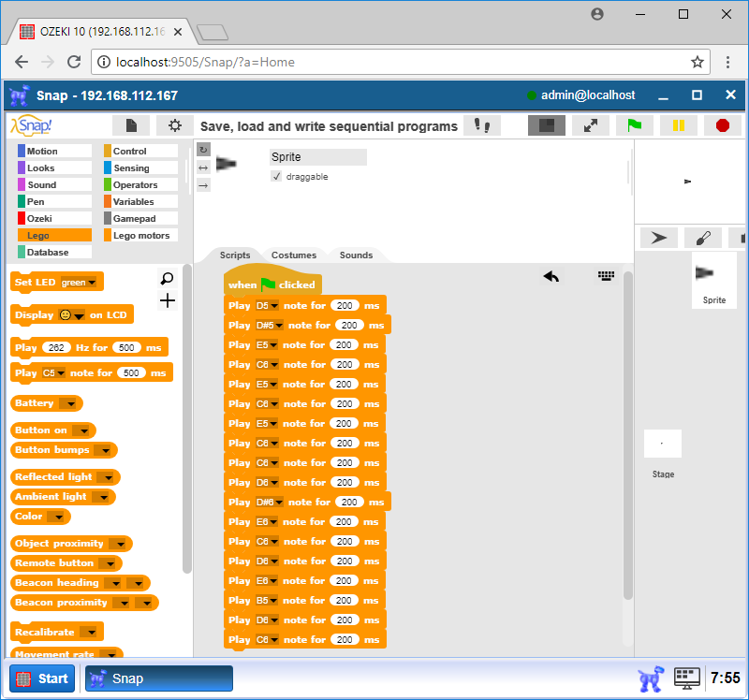Viewport: 749px width, 700px height.
Task: Click the scripts area vertical scrollbar
Action: [x=627, y=434]
